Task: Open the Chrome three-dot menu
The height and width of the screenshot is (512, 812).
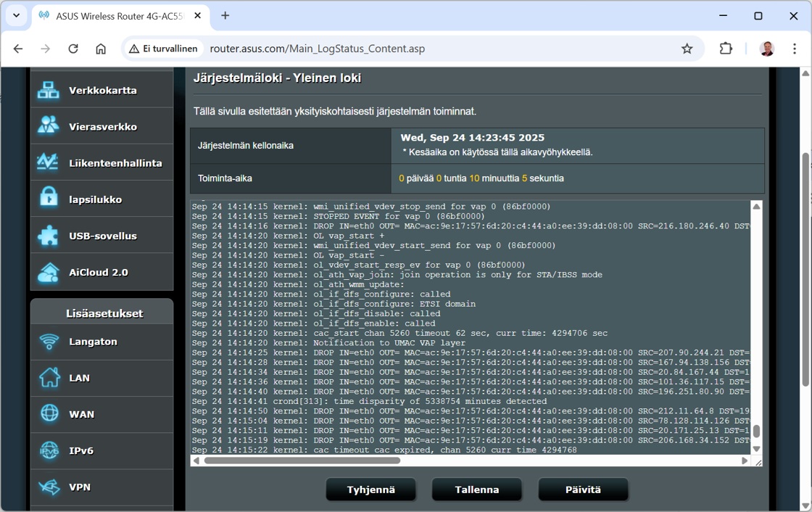Action: (x=795, y=49)
